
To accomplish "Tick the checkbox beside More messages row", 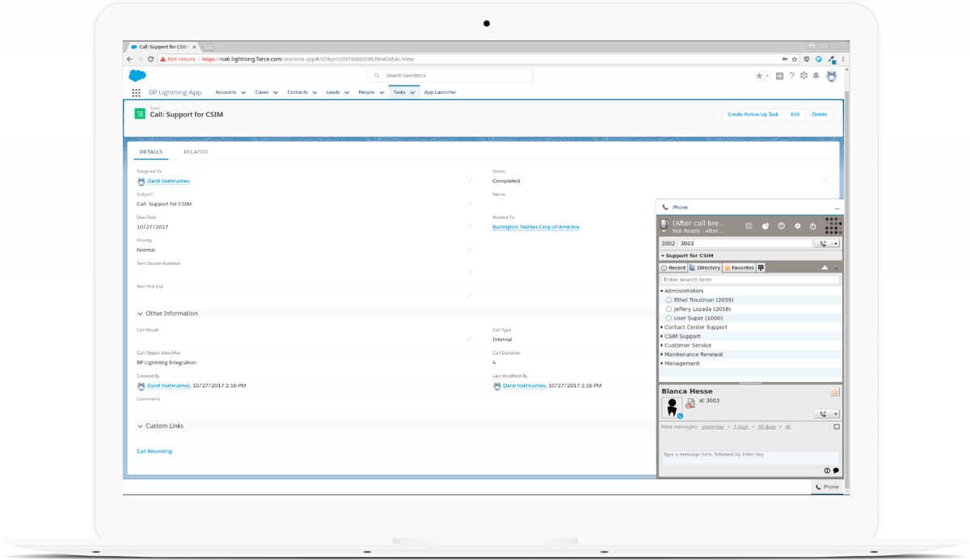I will [837, 427].
